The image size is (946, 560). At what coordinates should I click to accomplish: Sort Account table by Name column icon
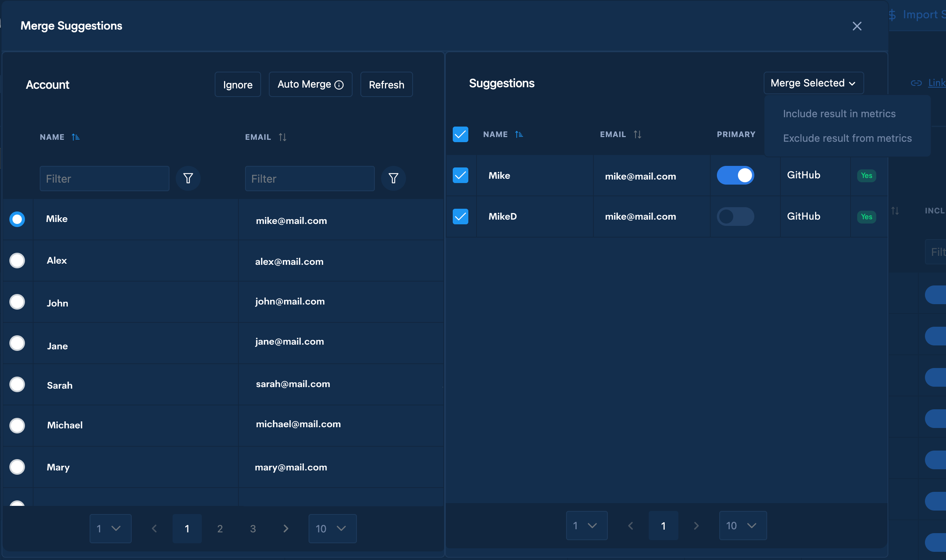[76, 137]
